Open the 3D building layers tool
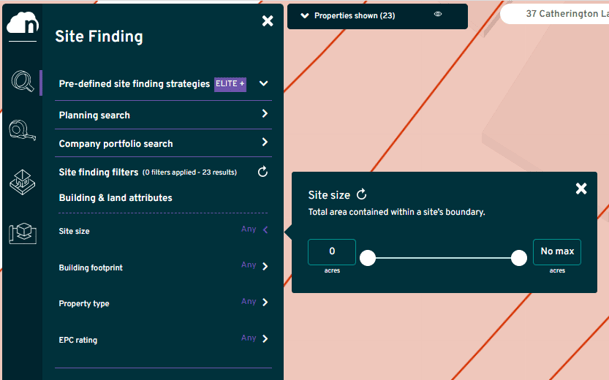The image size is (609, 380). pos(23,182)
